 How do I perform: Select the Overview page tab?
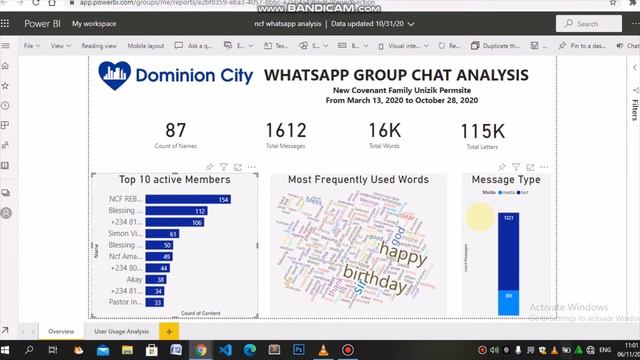pos(61,331)
